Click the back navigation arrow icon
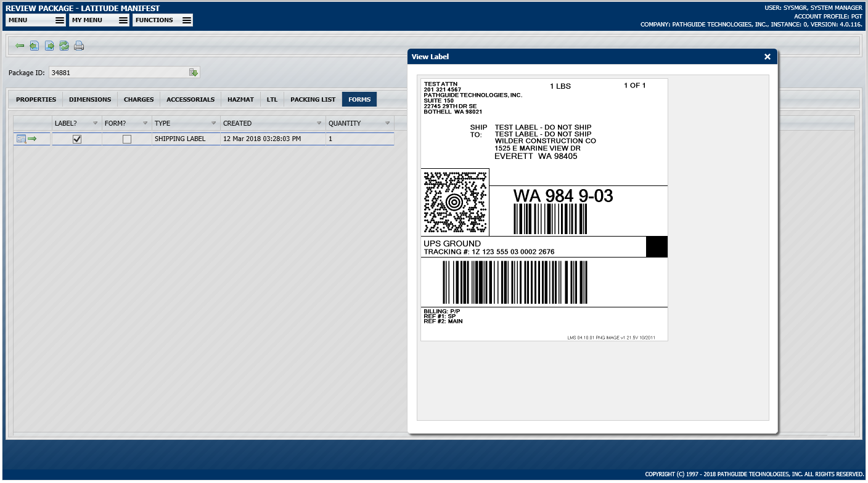This screenshot has width=868, height=483. coord(20,46)
